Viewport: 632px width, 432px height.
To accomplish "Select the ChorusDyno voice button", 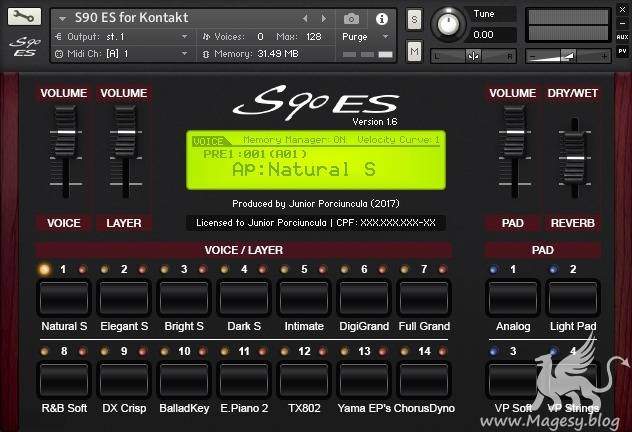I will point(424,380).
